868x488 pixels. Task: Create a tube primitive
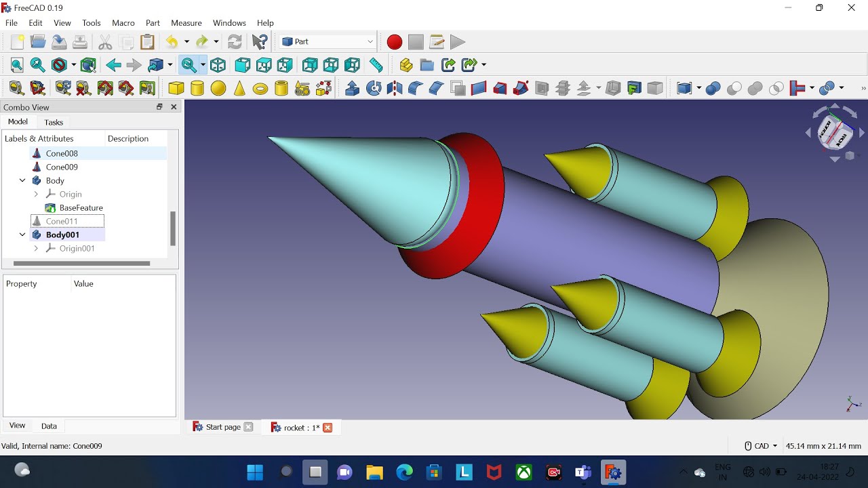click(281, 88)
